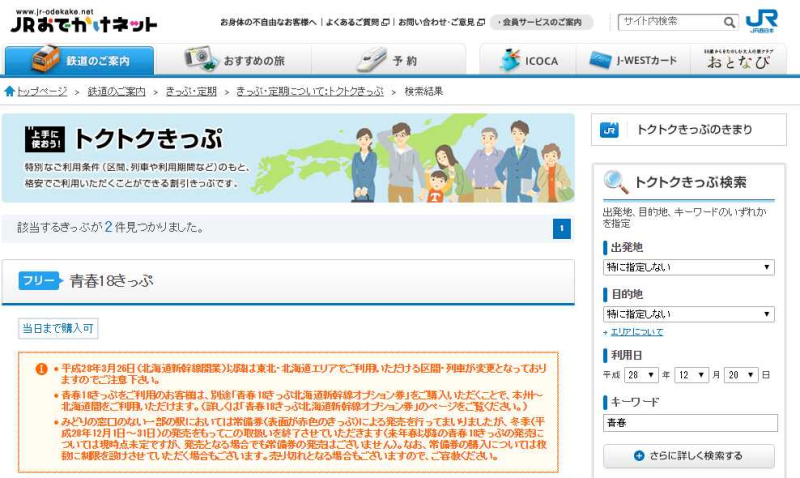Click page number 1 pagination button
The image size is (800, 478).
562,229
